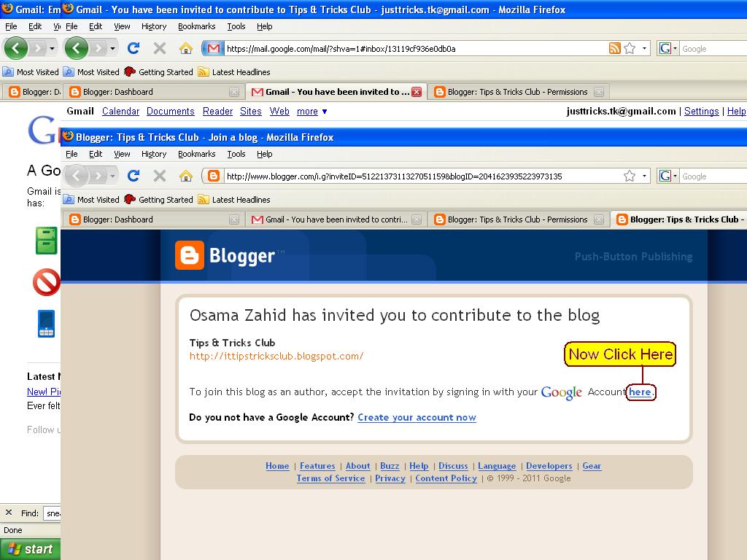This screenshot has width=747, height=560.
Task: Click the green file cabinet icon on Gmail page
Action: pyautogui.click(x=46, y=240)
